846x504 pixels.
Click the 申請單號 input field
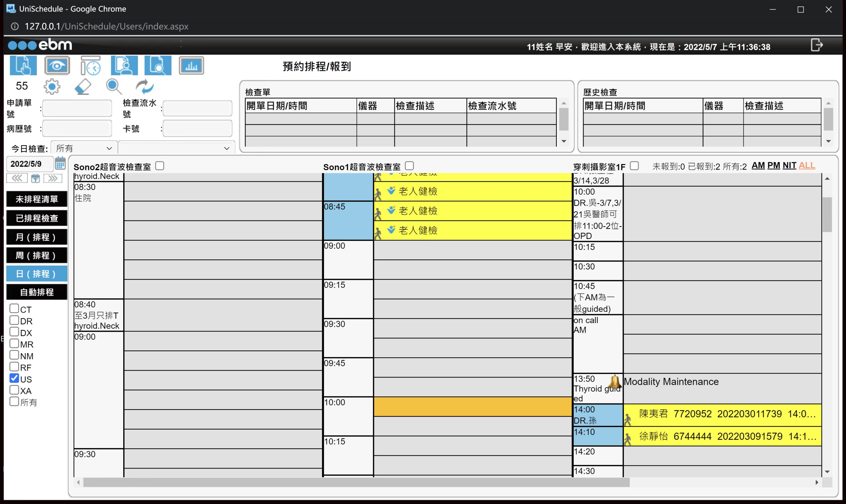pos(77,108)
